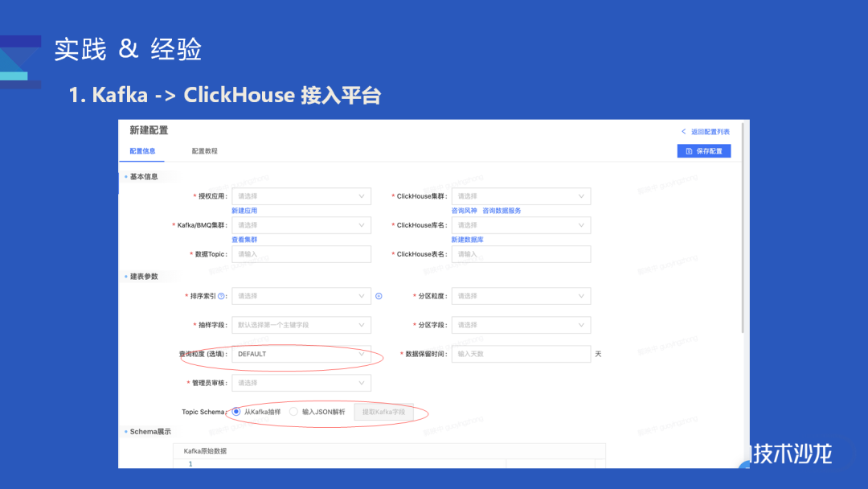Focus the ClickHouse表名 input field

tap(521, 254)
